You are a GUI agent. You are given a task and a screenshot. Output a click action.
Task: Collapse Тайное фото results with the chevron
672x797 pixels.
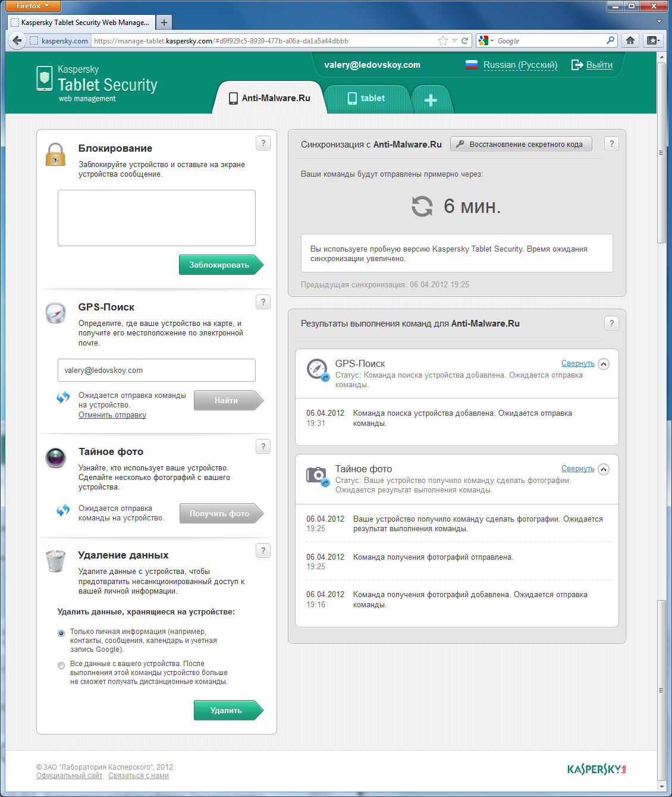[604, 469]
